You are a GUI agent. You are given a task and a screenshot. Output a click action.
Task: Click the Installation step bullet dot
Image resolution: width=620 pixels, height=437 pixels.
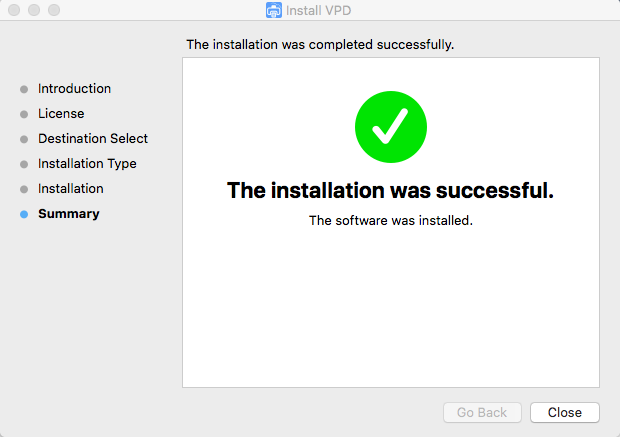coord(24,189)
